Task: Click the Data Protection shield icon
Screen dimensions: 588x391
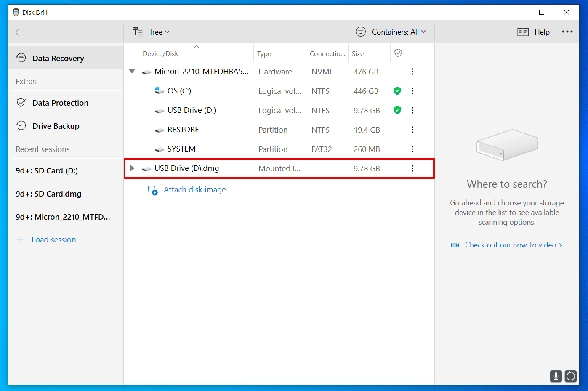Action: point(21,102)
